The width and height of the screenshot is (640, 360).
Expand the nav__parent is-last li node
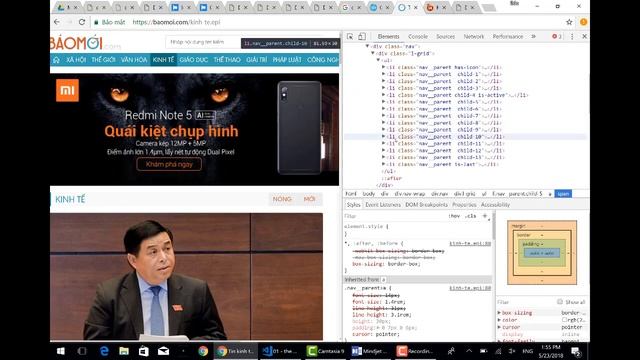point(383,164)
